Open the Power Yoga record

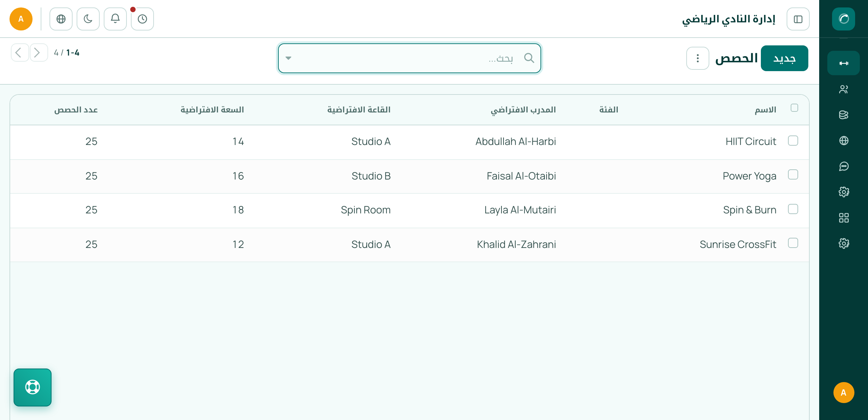point(749,176)
